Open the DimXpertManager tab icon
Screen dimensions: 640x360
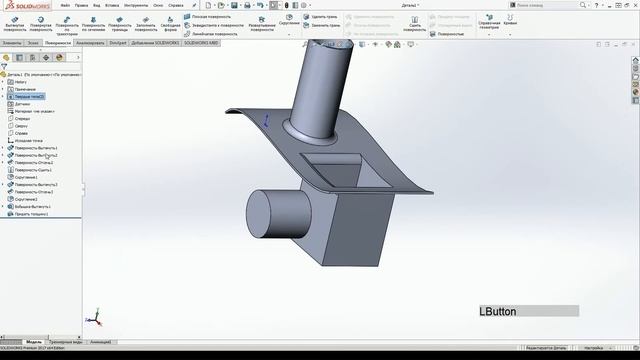click(x=46, y=58)
